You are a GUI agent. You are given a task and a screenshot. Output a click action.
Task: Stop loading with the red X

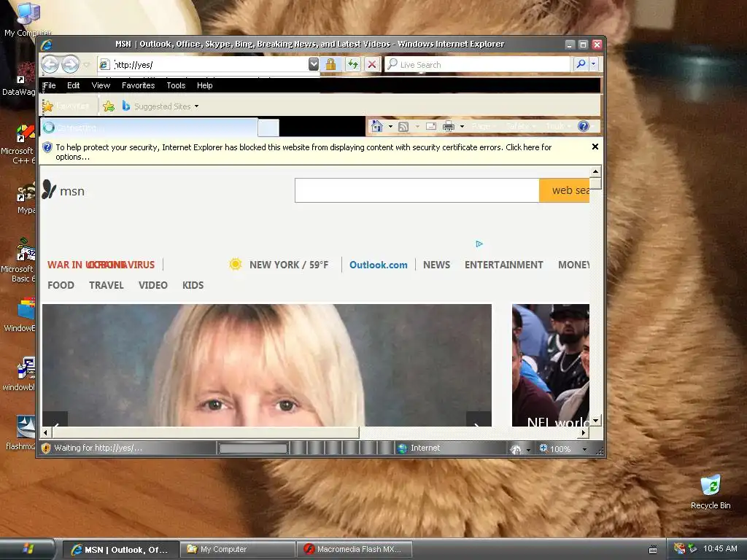point(372,64)
